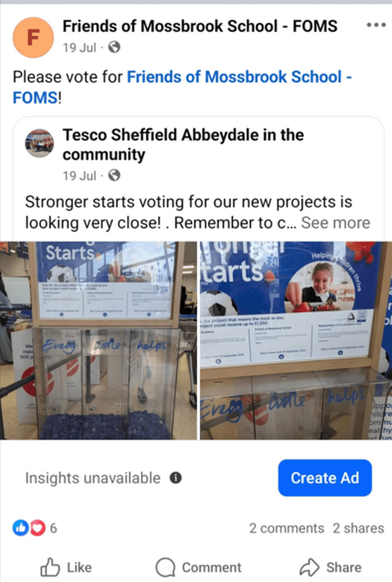The width and height of the screenshot is (392, 582).
Task: Share the post using Share button
Action: (330, 567)
